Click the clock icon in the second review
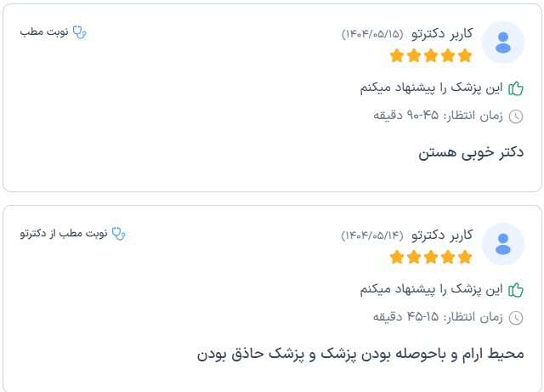Image resolution: width=544 pixels, height=392 pixels. coord(515,317)
